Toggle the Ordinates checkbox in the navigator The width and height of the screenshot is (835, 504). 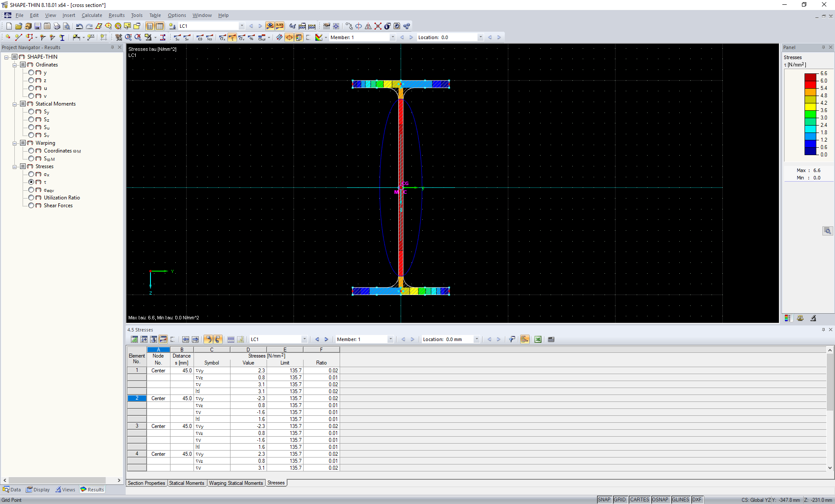(23, 65)
